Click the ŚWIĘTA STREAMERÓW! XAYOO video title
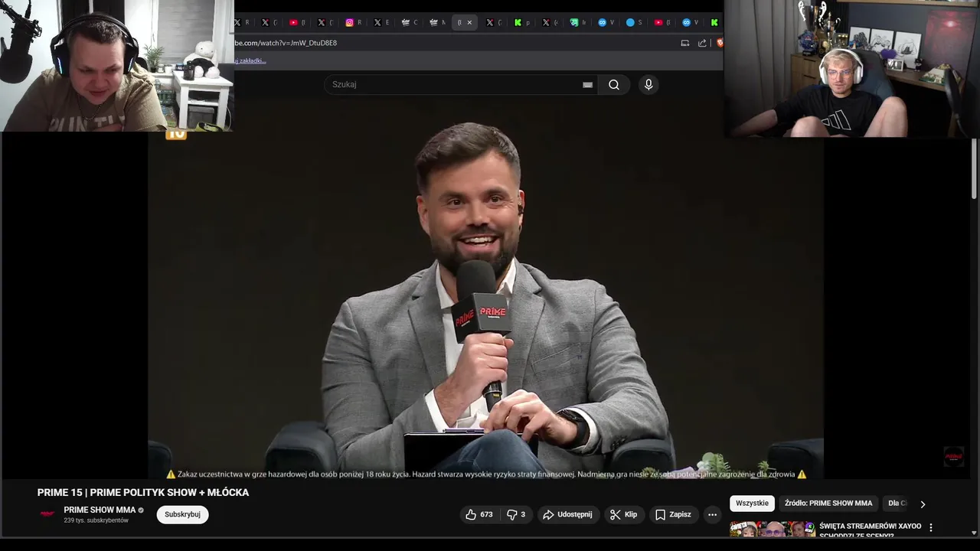The height and width of the screenshot is (551, 980). [x=870, y=530]
